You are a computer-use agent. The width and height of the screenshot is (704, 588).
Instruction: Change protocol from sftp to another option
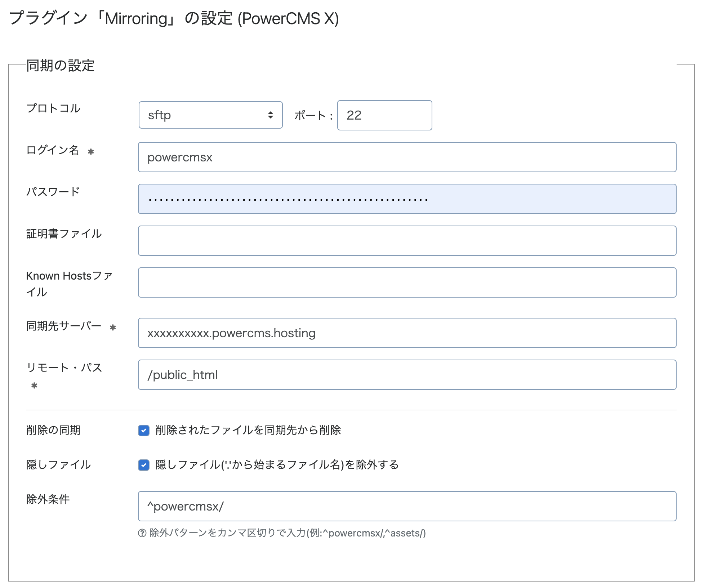coord(210,115)
